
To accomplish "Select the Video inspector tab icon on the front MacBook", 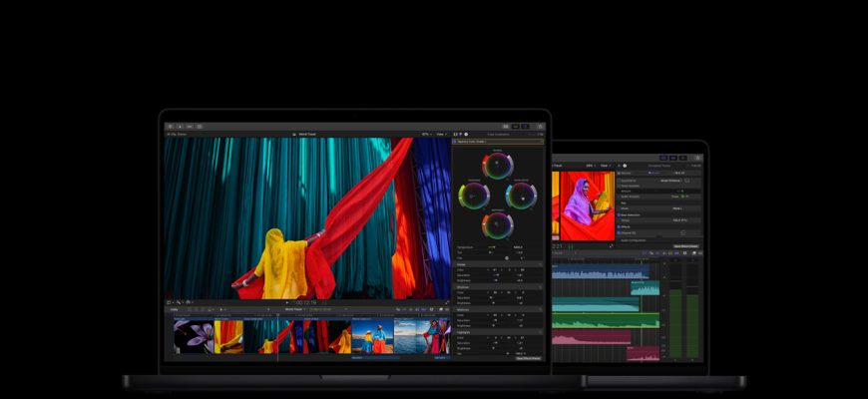I will click(x=456, y=134).
